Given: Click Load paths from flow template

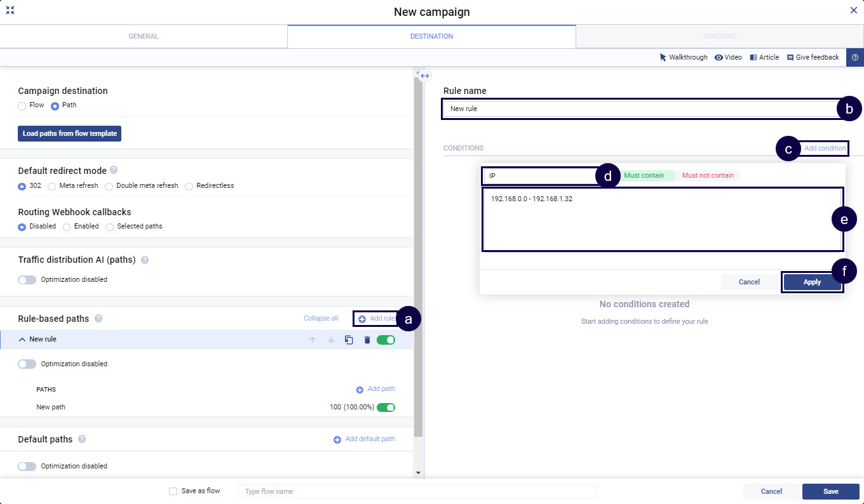Looking at the screenshot, I should coord(70,133).
